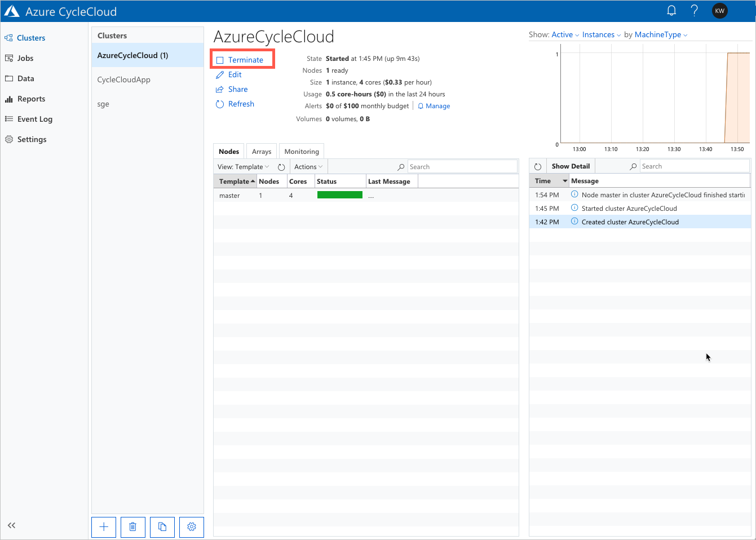Screen dimensions: 756x540
Task: Click the green master status bar
Action: tap(339, 195)
